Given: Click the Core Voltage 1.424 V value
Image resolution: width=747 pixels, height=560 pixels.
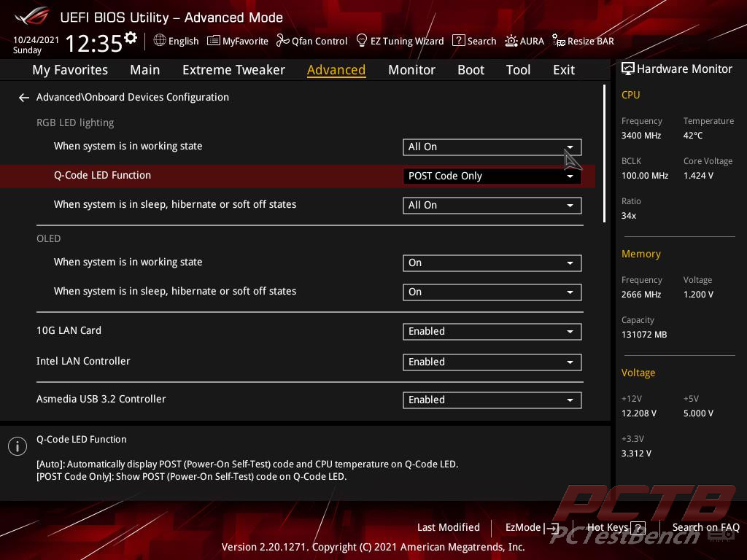Looking at the screenshot, I should [698, 176].
